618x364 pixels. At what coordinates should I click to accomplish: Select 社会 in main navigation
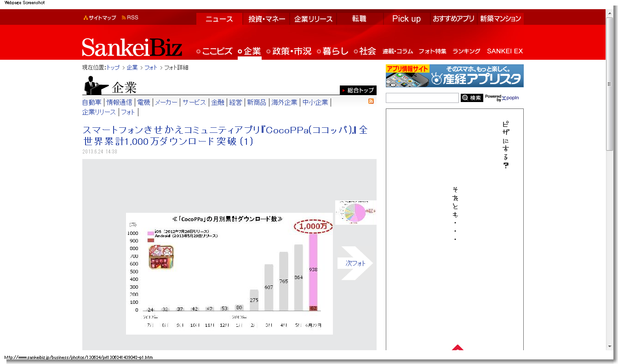365,51
